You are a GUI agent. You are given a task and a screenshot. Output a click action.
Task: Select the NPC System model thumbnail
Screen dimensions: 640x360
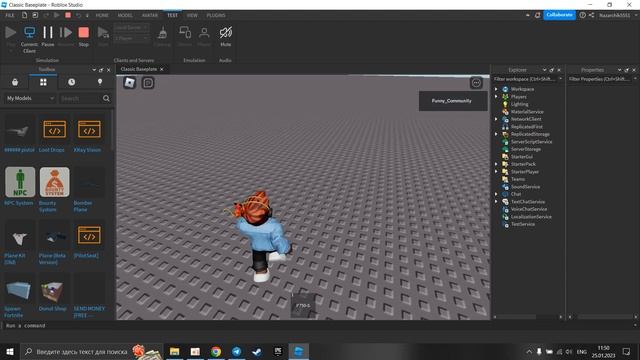click(20, 182)
